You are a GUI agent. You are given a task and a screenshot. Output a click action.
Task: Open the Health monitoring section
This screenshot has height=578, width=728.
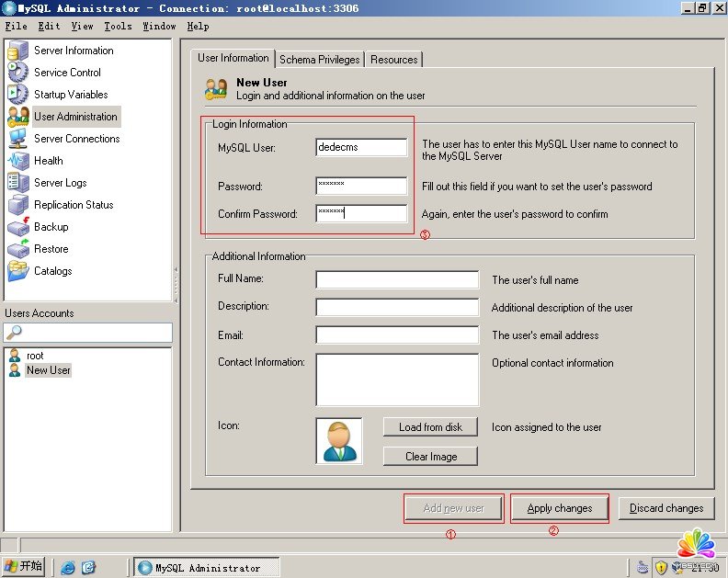tap(48, 161)
